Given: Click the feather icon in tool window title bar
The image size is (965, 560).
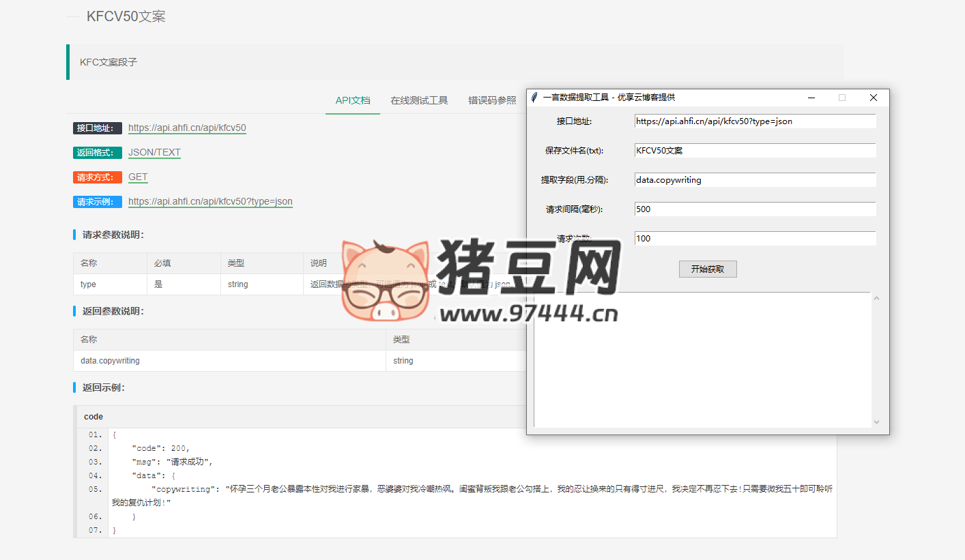Looking at the screenshot, I should pos(534,98).
